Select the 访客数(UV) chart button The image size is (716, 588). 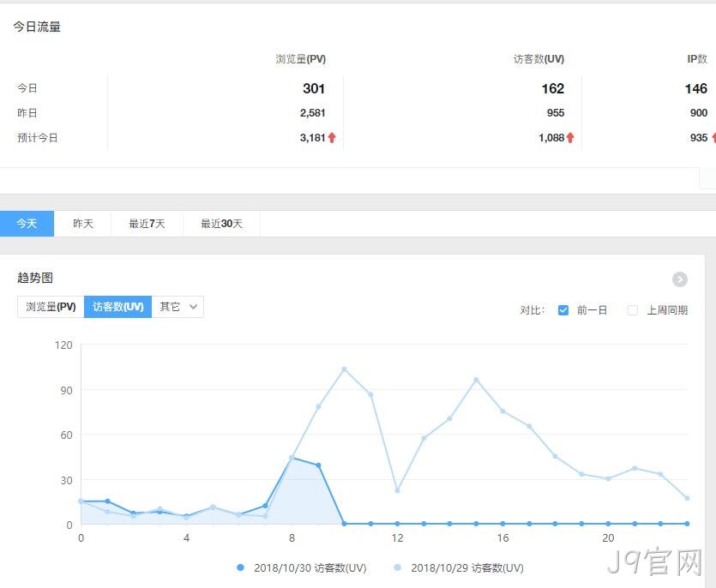(117, 307)
